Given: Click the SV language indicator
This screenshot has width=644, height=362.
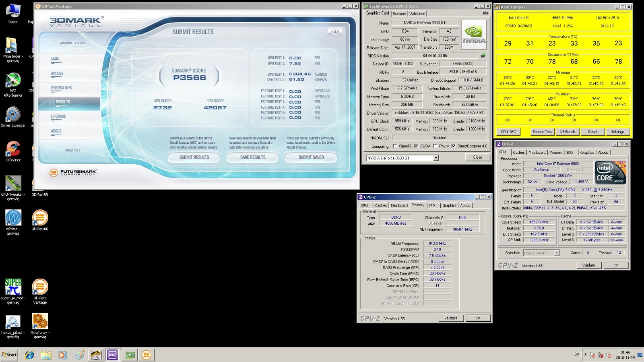Looking at the screenshot, I should (577, 354).
